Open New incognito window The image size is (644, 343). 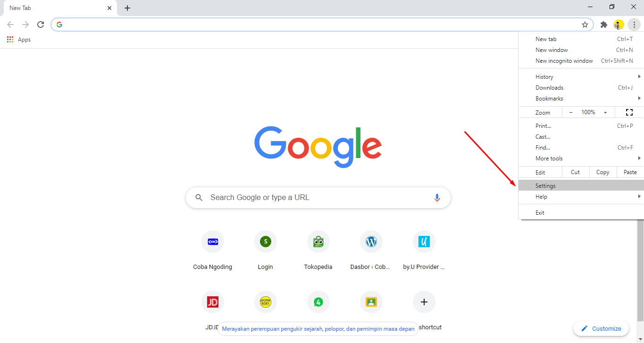tap(581, 61)
